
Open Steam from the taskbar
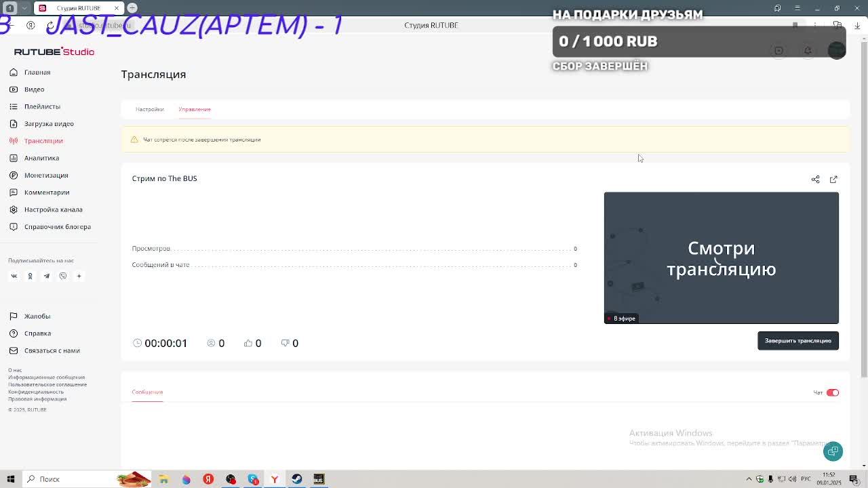point(296,479)
